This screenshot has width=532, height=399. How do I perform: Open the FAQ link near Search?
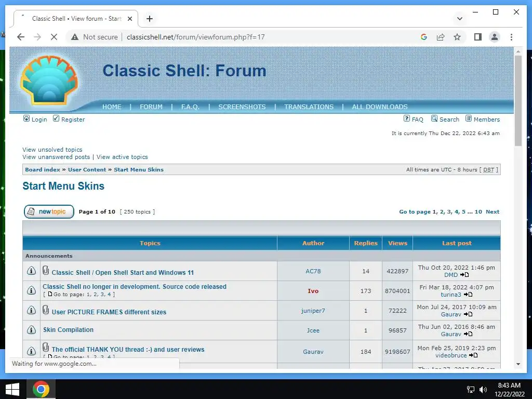(x=417, y=119)
